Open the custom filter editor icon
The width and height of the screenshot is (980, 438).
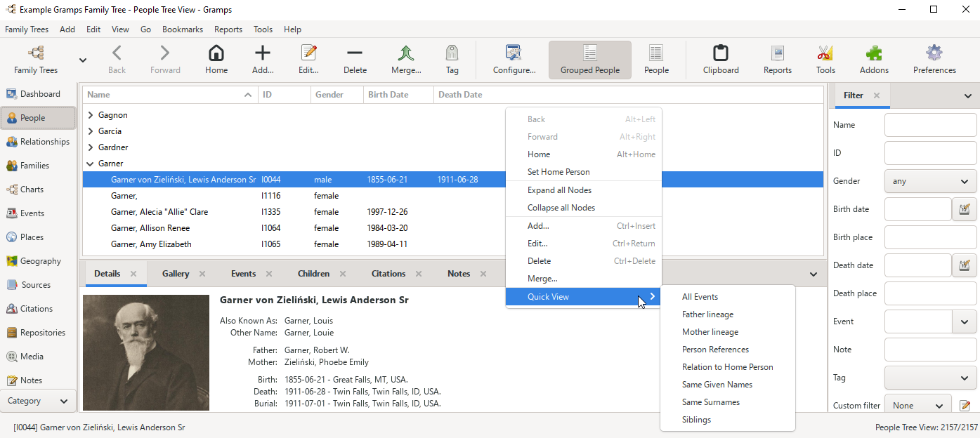[965, 406]
